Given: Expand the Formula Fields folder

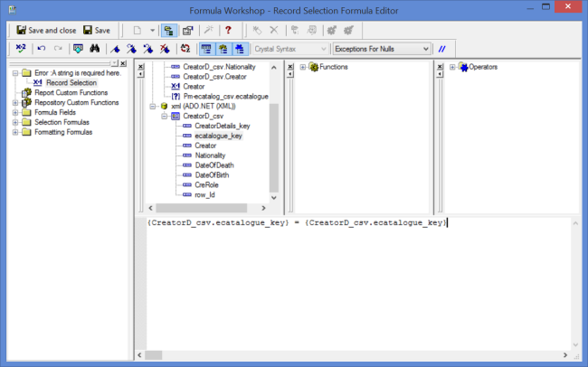Looking at the screenshot, I should point(15,112).
